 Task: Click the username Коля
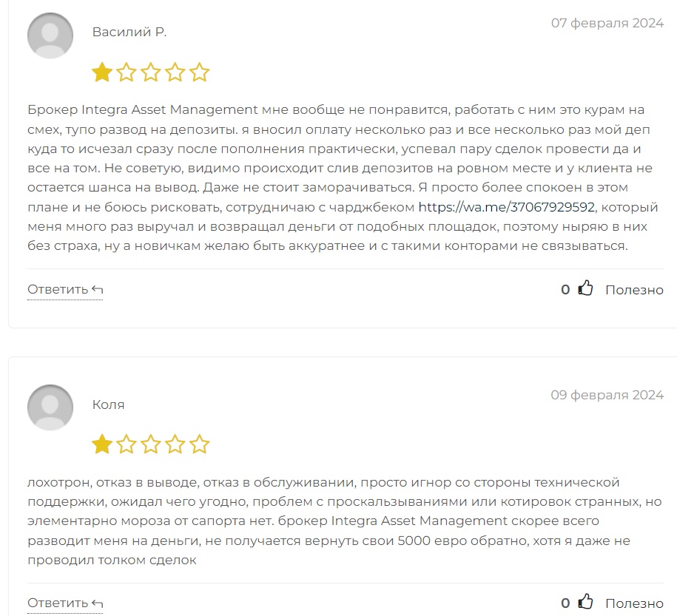(x=108, y=405)
